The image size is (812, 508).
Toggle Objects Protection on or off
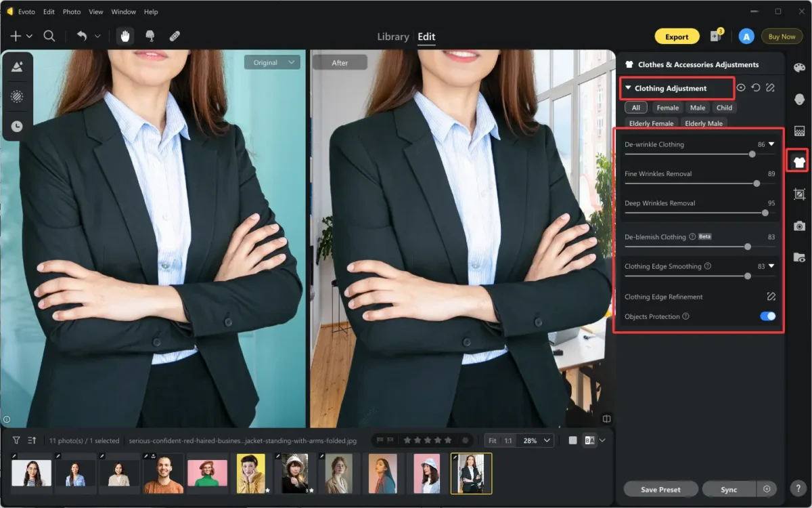click(767, 316)
